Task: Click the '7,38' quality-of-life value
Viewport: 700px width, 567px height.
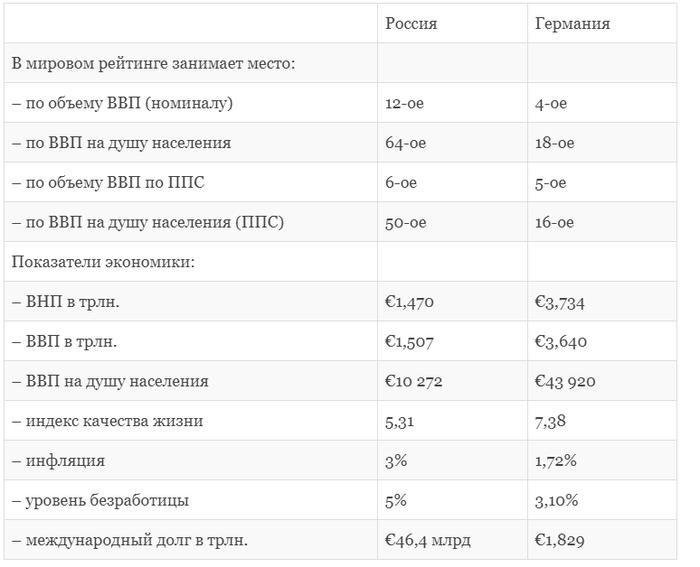Action: pos(551,421)
